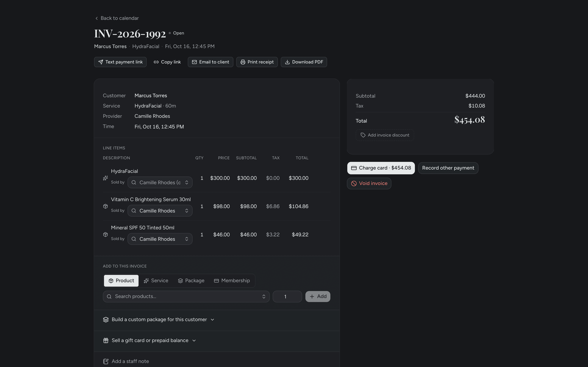Image resolution: width=588 pixels, height=367 pixels.
Task: Switch to the Service tab
Action: (156, 281)
